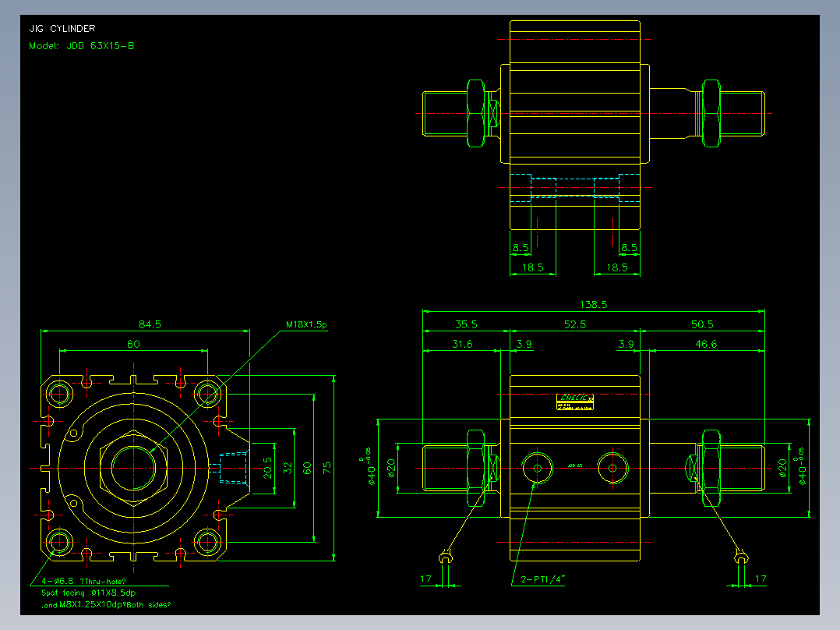Click the "35.5" dimension value
The height and width of the screenshot is (630, 840).
coord(466,324)
